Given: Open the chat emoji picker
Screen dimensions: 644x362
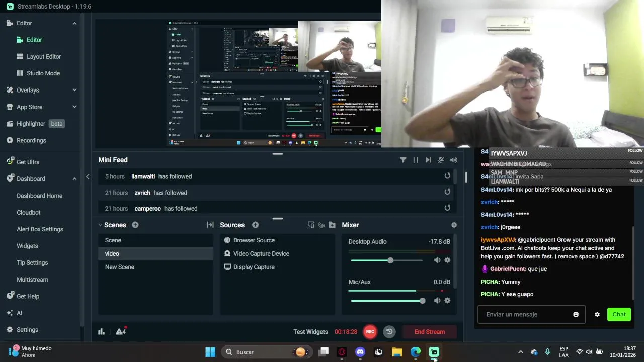Looking at the screenshot, I should [x=576, y=314].
